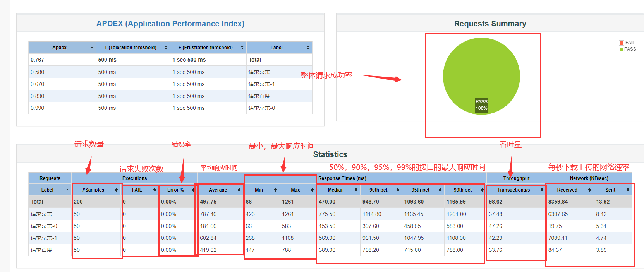This screenshot has height=272, width=644.
Task: Toggle PASS legend color swatch
Action: click(622, 50)
